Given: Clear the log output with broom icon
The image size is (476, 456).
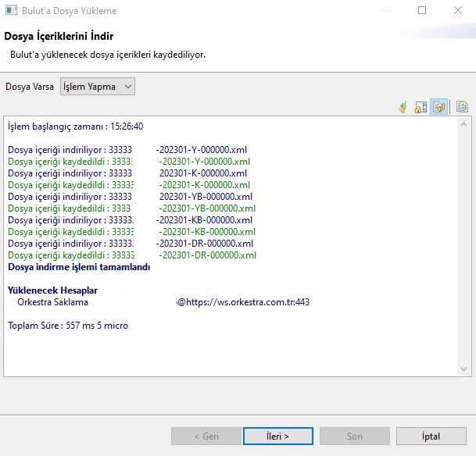Looking at the screenshot, I should point(403,108).
